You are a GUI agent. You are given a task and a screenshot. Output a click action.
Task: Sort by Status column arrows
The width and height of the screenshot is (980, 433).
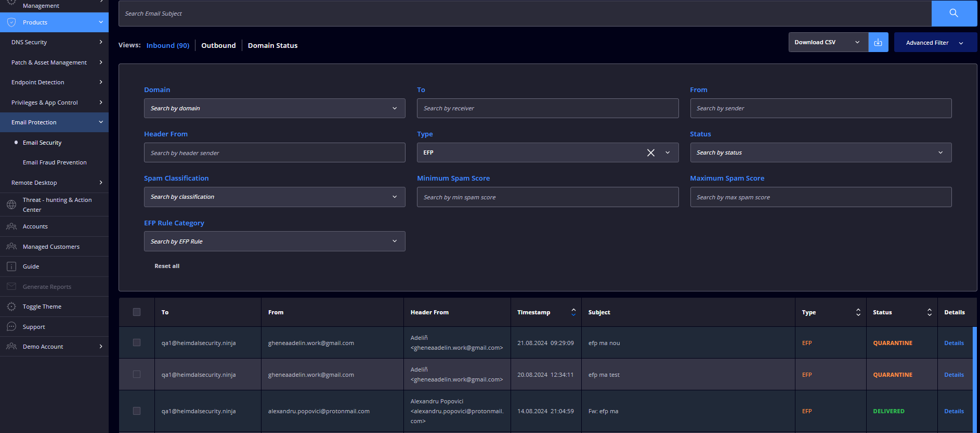click(x=929, y=312)
